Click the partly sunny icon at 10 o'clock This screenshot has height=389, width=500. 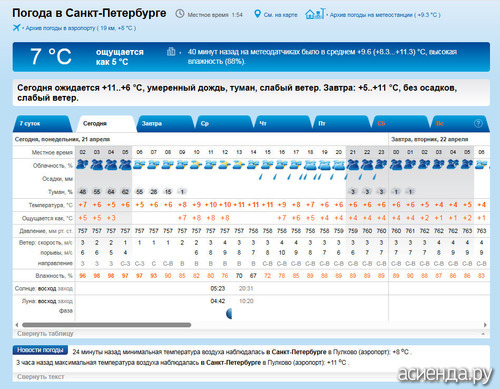pyautogui.click(x=196, y=164)
